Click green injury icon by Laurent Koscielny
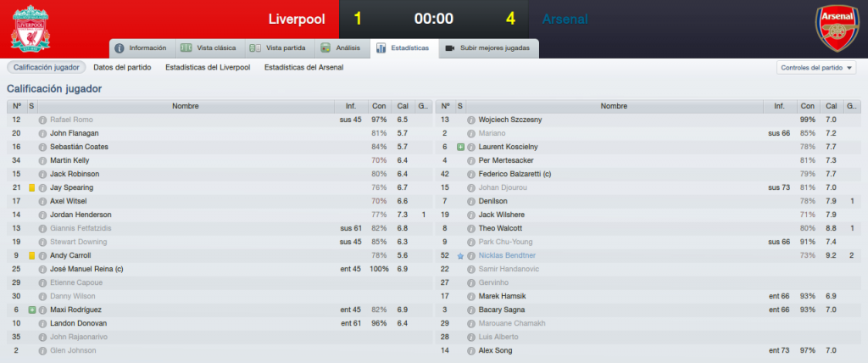 [460, 147]
